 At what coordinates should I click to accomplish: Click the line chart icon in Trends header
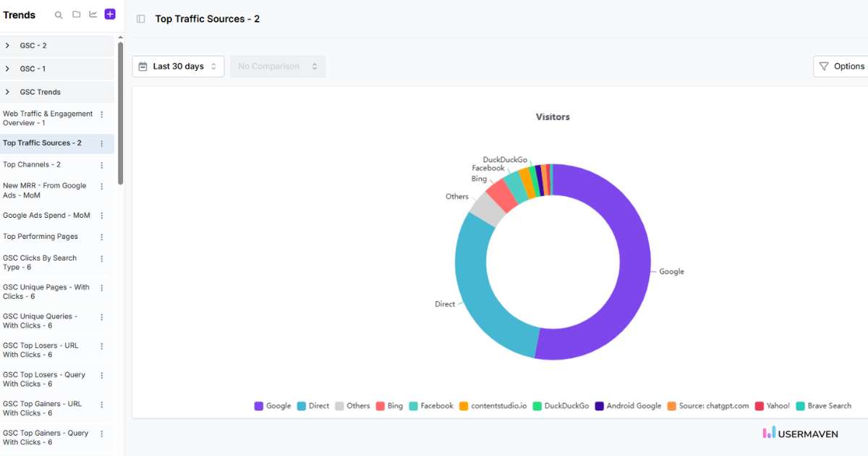point(93,14)
